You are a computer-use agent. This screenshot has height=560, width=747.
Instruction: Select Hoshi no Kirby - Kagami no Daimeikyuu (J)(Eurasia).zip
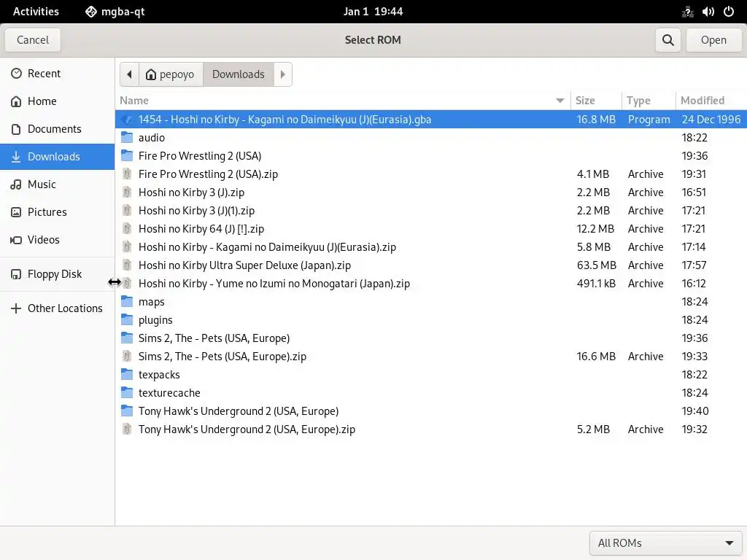[x=430, y=247]
